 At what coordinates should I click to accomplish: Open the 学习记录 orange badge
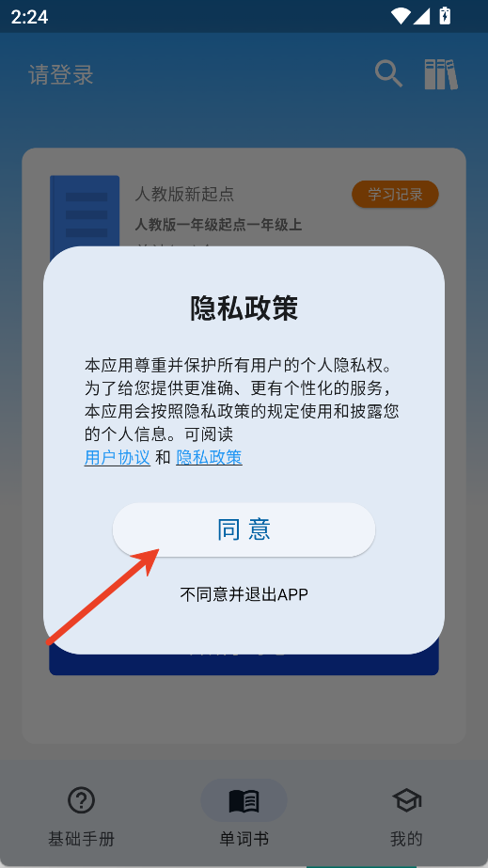395,195
